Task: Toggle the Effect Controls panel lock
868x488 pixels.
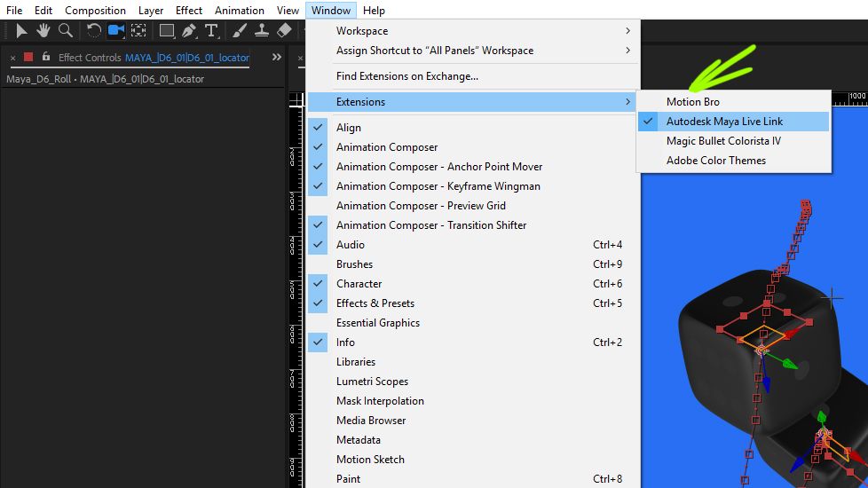Action: click(x=45, y=58)
